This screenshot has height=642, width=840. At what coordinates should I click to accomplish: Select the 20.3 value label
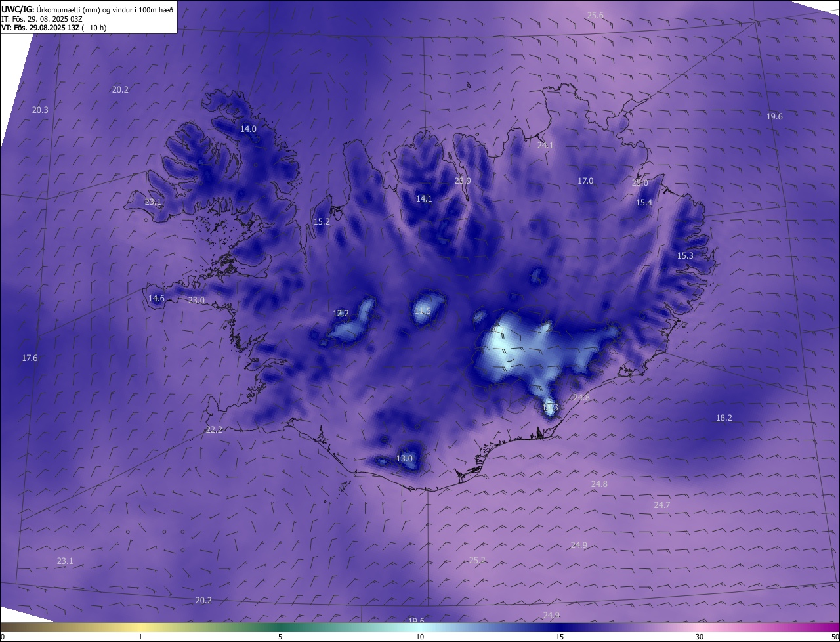[x=40, y=110]
